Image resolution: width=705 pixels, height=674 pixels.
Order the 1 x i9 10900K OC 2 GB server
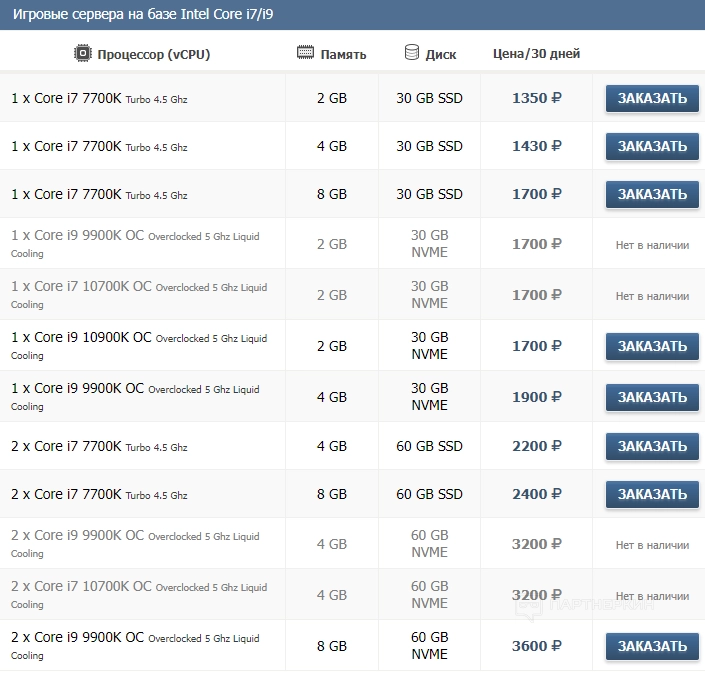652,347
